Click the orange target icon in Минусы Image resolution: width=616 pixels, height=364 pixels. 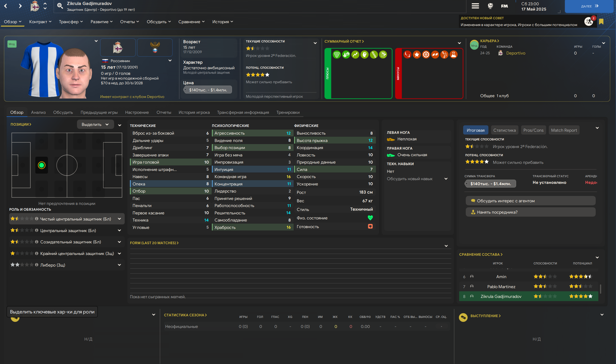tap(426, 55)
